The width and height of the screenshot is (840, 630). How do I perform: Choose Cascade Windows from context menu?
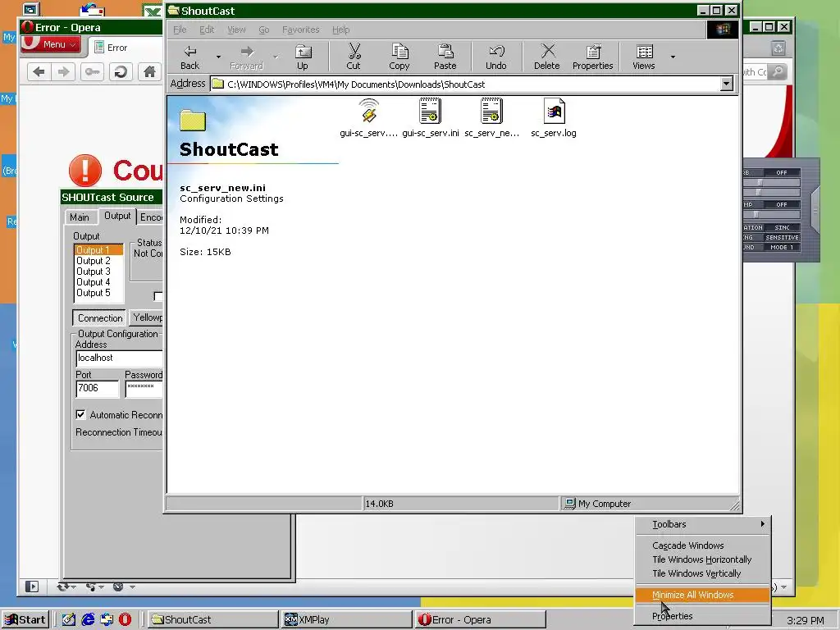click(x=703, y=546)
